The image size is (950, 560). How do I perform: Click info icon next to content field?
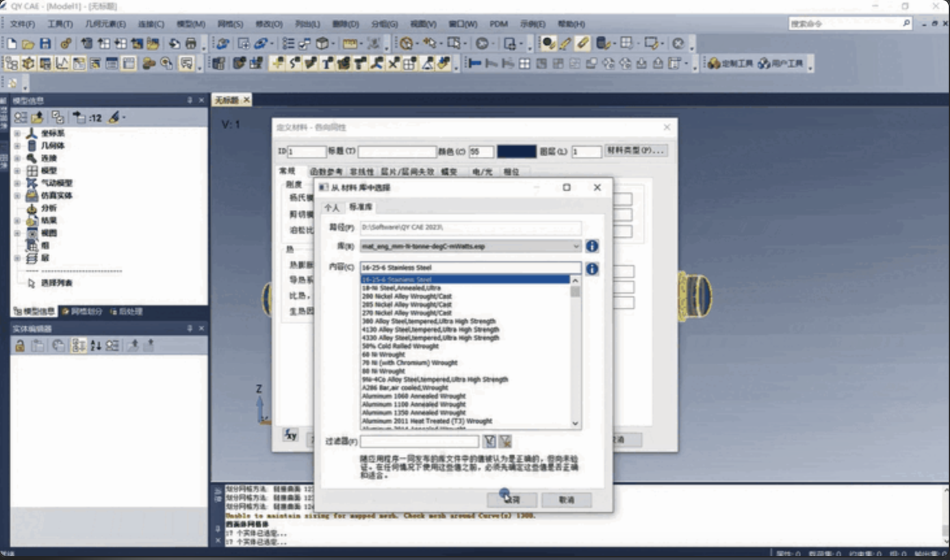(592, 268)
